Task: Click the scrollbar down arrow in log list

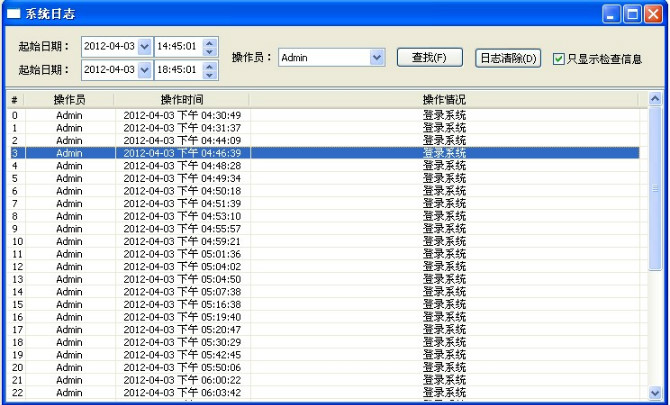Action: 655,393
